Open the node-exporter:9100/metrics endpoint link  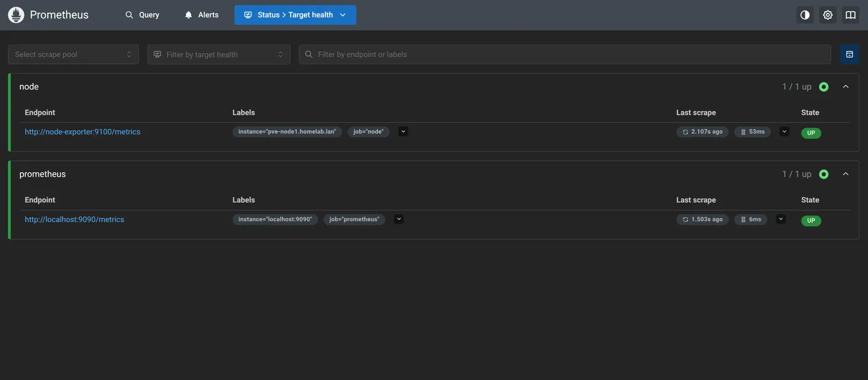tap(82, 132)
